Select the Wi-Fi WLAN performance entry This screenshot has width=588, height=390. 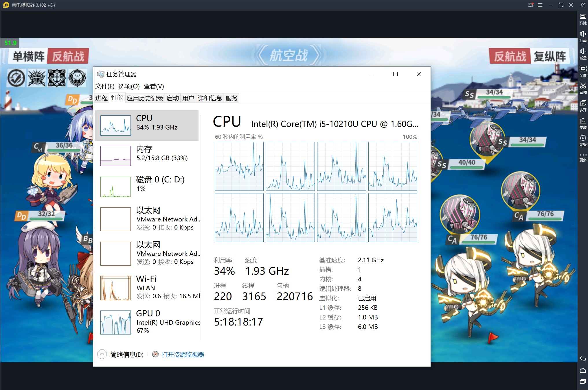tap(147, 288)
